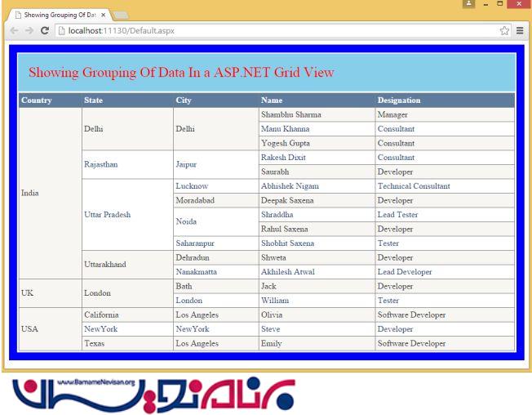Click the 'Manu Khanna' name cell
The image size is (532, 415).
click(x=285, y=129)
